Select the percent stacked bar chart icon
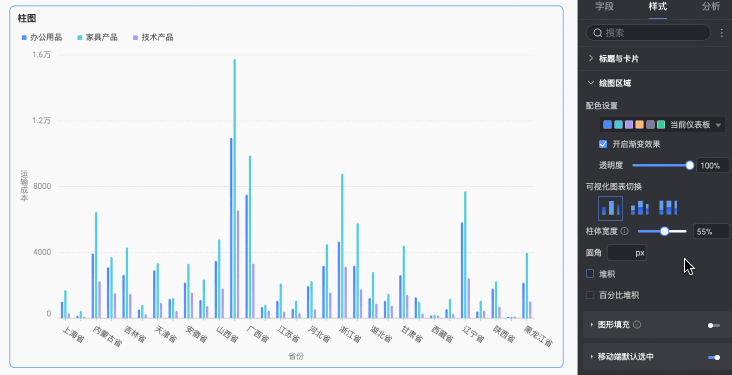This screenshot has height=375, width=732. click(x=668, y=208)
